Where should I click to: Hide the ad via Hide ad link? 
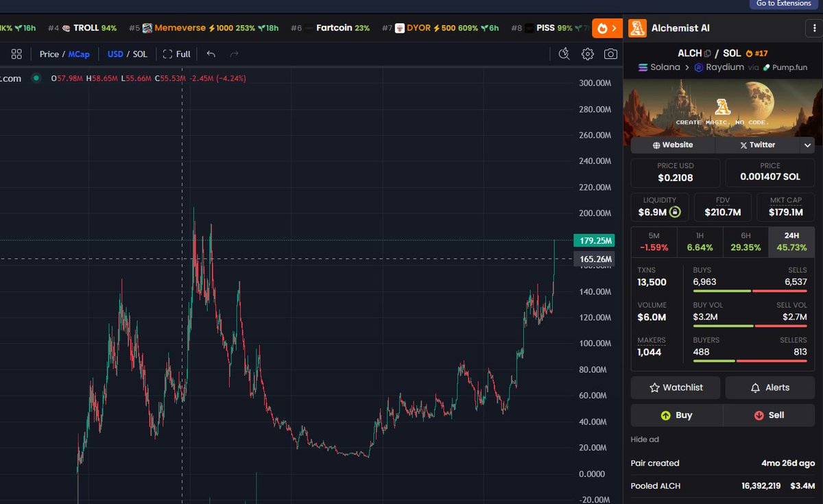[645, 440]
